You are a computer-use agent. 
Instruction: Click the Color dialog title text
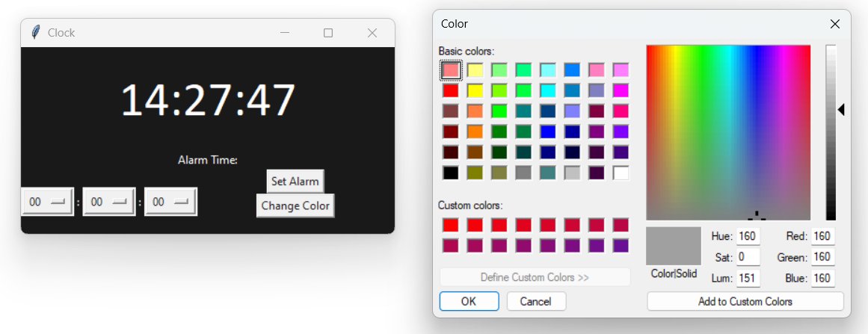[455, 24]
